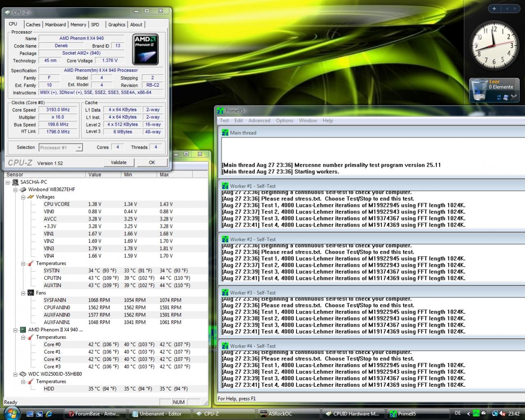Viewport: 525px width, 420px height.
Task: Click OK in the CPU-Z window
Action: tap(152, 162)
